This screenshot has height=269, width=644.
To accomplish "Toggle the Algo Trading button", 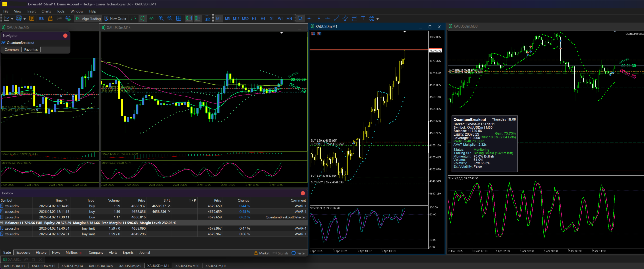I will pyautogui.click(x=88, y=19).
